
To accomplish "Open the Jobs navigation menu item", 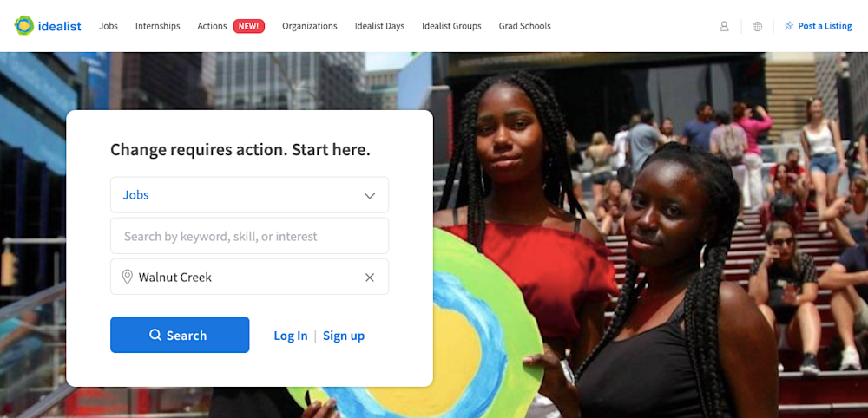I will 108,26.
